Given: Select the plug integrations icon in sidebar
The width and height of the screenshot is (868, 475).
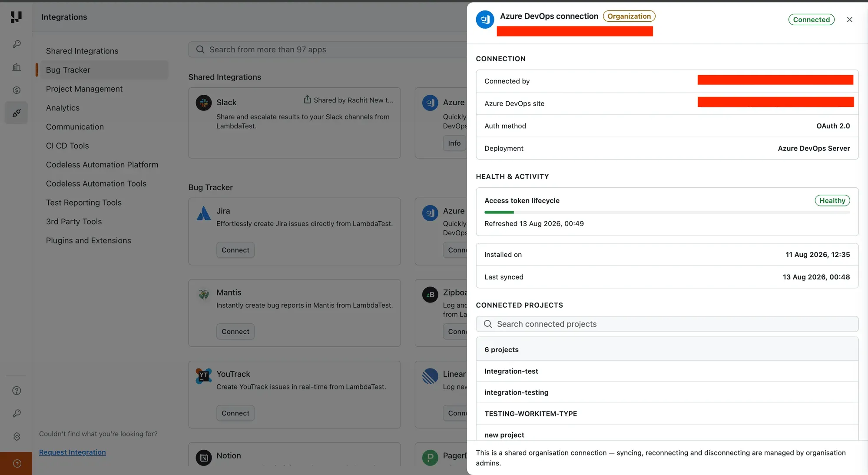Looking at the screenshot, I should pyautogui.click(x=17, y=113).
